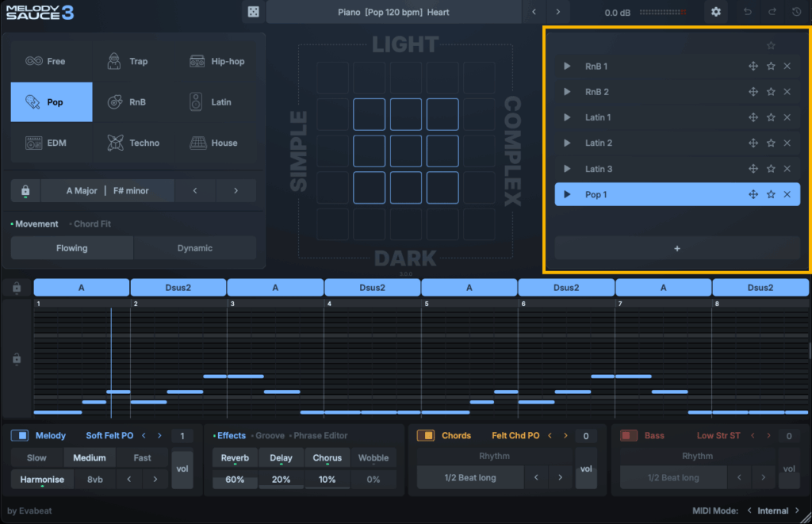Choose Flowing movement
The width and height of the screenshot is (812, 524).
(x=72, y=248)
